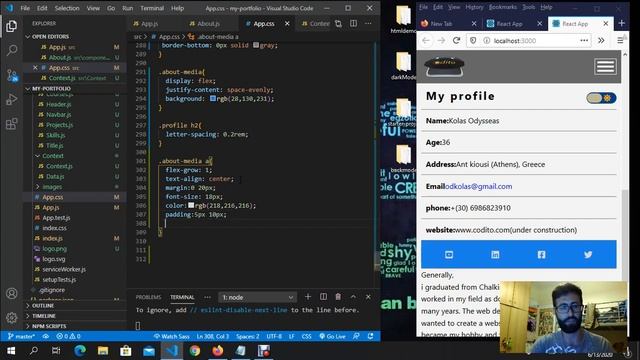Launch Chrome from the taskbar
The width and height of the screenshot is (640, 360).
click(x=195, y=351)
